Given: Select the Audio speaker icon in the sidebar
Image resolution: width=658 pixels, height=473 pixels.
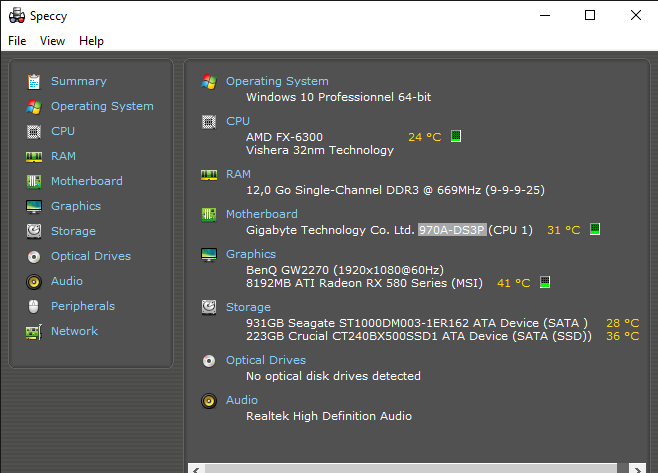Looking at the screenshot, I should [x=34, y=281].
